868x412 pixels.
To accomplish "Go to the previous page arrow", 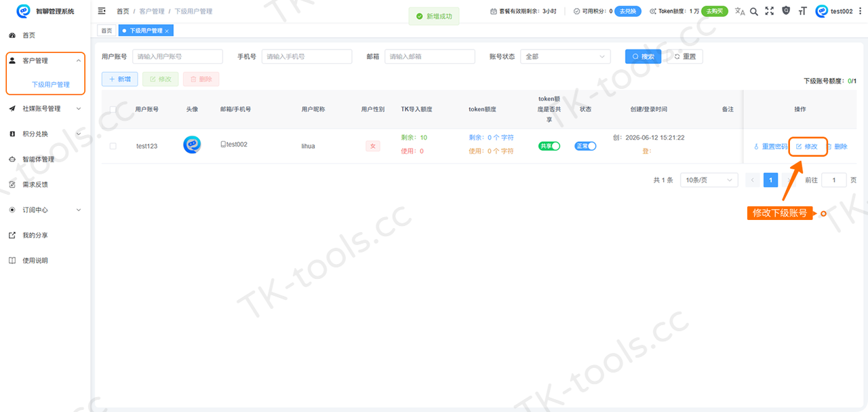I will click(752, 180).
